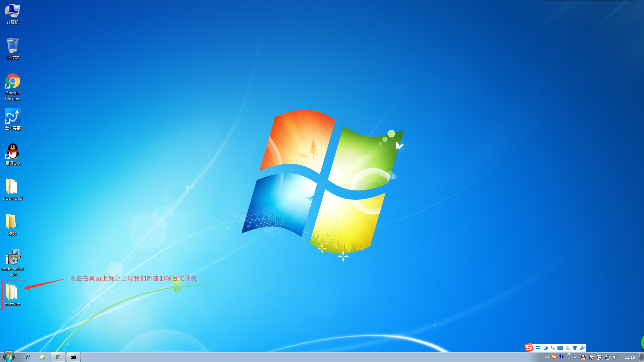Click the Windows Start button

pos(9,357)
